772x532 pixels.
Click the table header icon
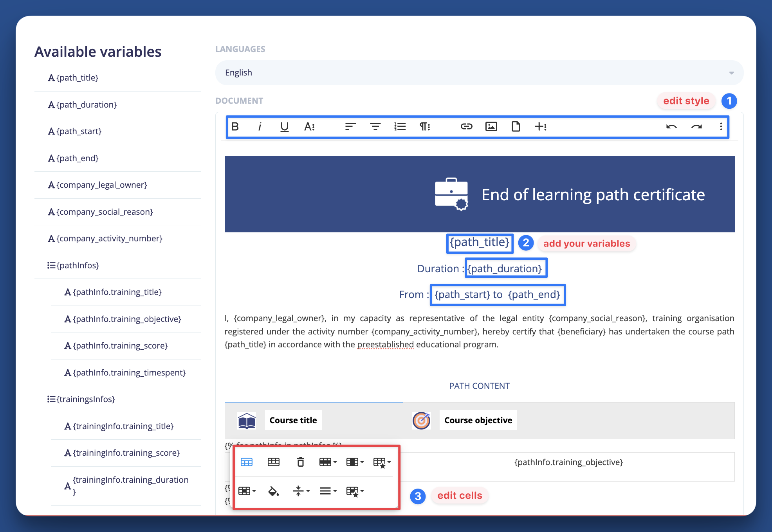(x=246, y=462)
